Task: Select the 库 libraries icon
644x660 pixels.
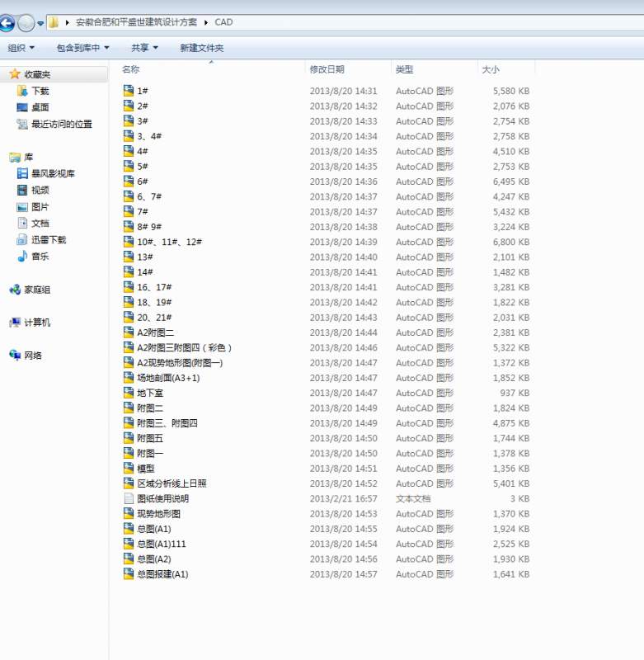Action: [15, 158]
